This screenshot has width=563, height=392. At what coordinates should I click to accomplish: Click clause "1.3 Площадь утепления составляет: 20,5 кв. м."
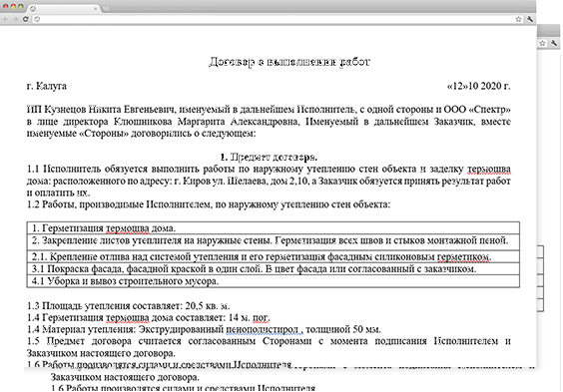(x=128, y=306)
